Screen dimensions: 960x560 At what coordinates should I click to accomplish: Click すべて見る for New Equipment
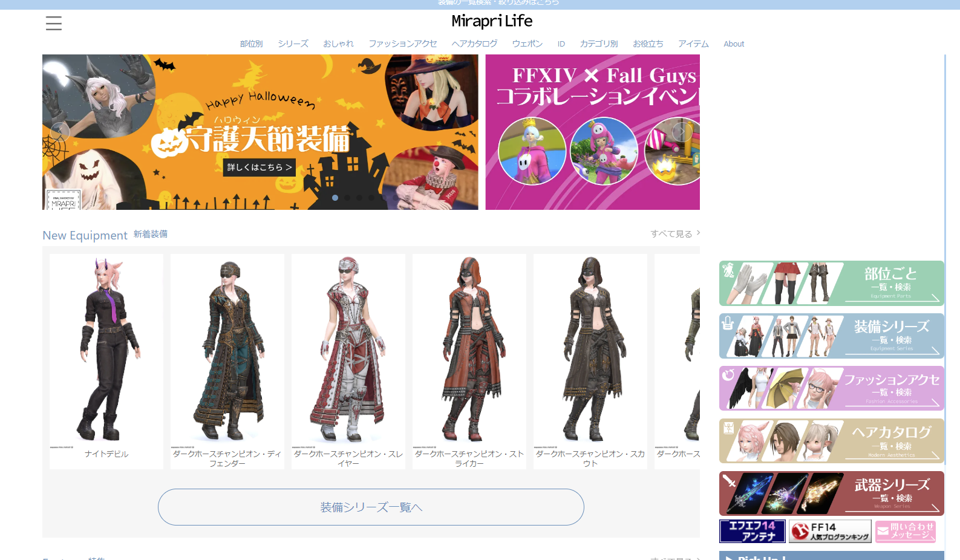point(675,234)
